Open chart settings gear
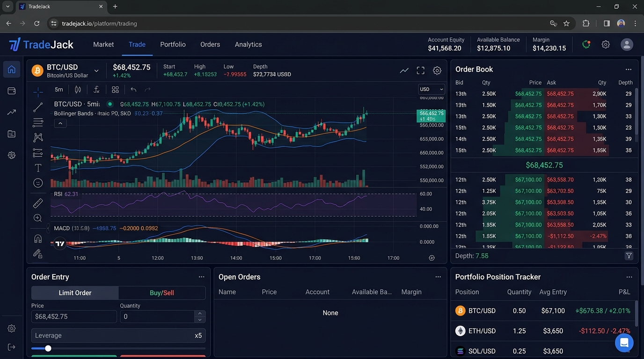The height and width of the screenshot is (359, 644). tap(437, 71)
